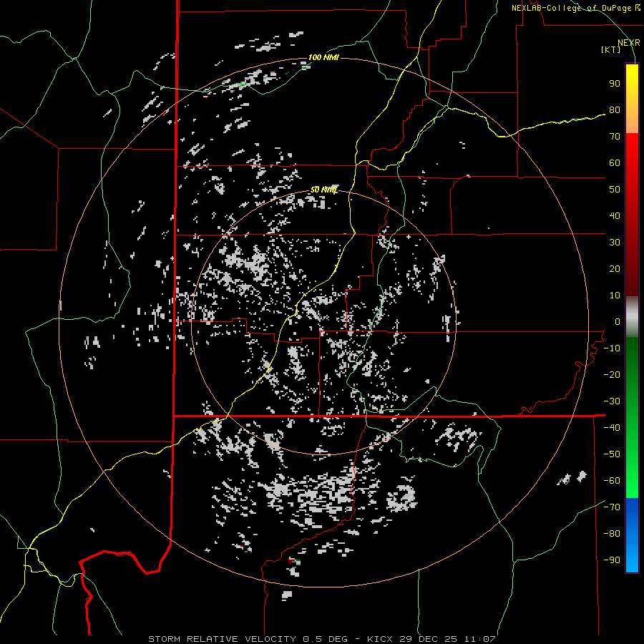Click the -30 value on velocity scale
Image resolution: width=644 pixels, height=644 pixels.
(612, 401)
